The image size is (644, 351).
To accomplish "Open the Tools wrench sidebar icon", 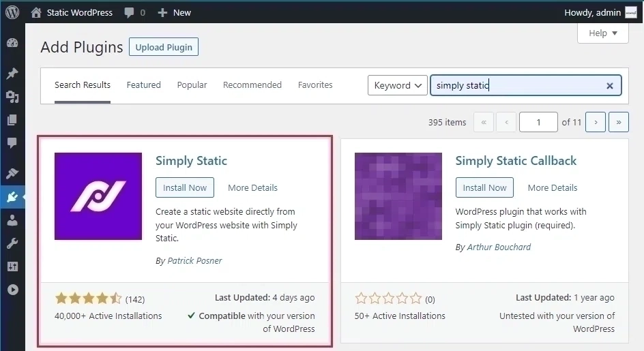I will pyautogui.click(x=12, y=243).
